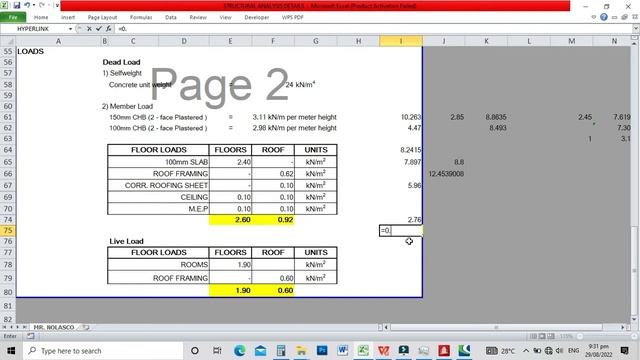Viewport: 640px width, 360px height.
Task: Open File Explorer from taskbar
Action: click(x=301, y=351)
